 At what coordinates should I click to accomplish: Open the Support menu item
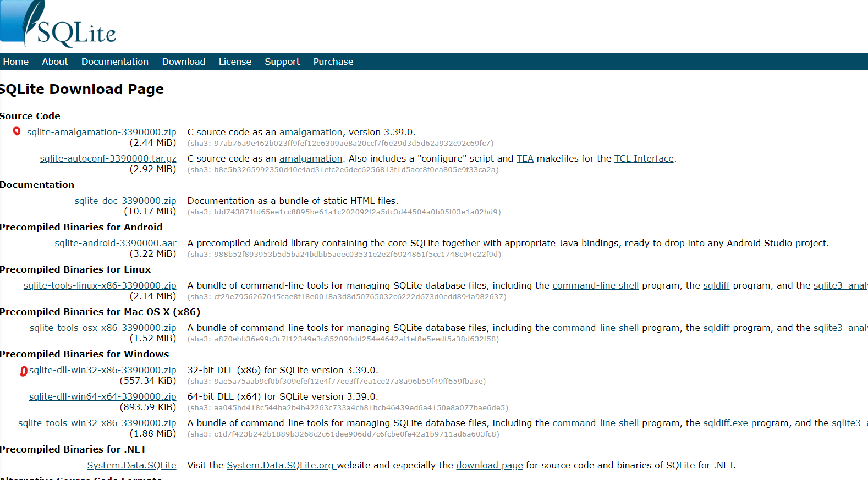(x=282, y=62)
